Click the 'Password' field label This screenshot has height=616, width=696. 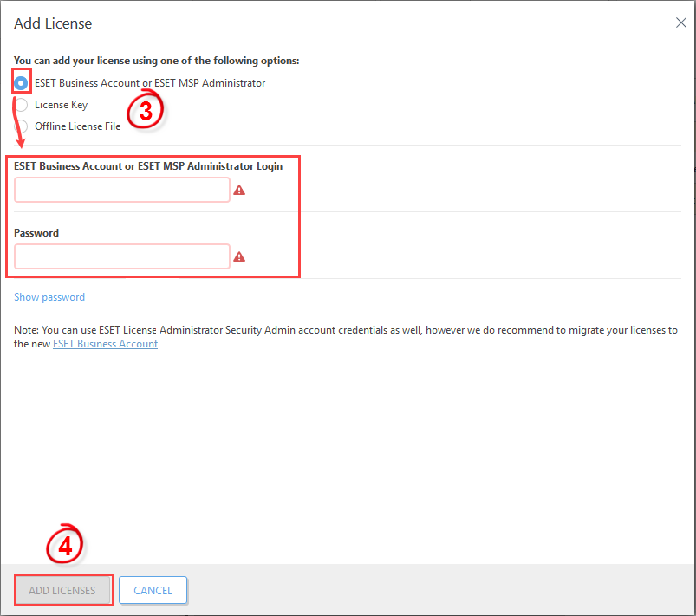[x=36, y=233]
